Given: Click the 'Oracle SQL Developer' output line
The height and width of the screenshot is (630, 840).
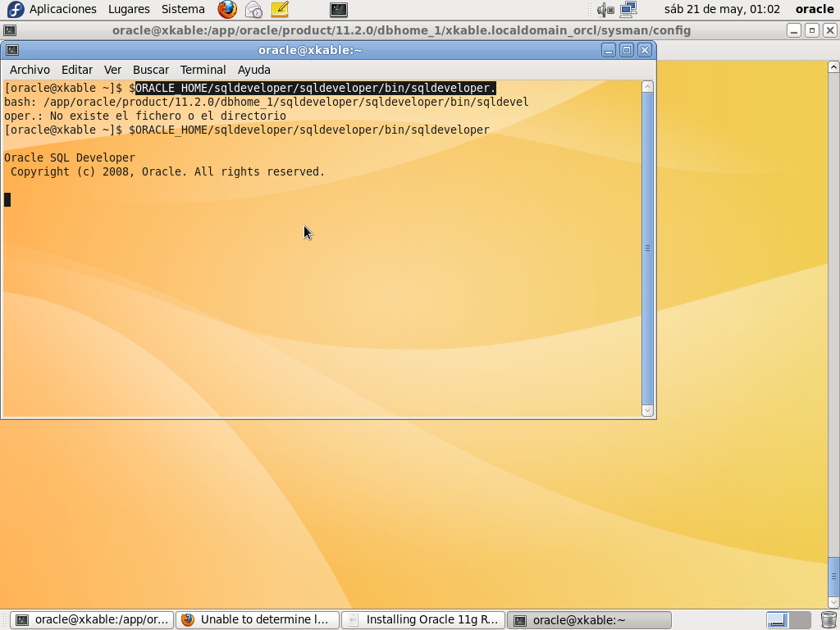Looking at the screenshot, I should point(70,157).
